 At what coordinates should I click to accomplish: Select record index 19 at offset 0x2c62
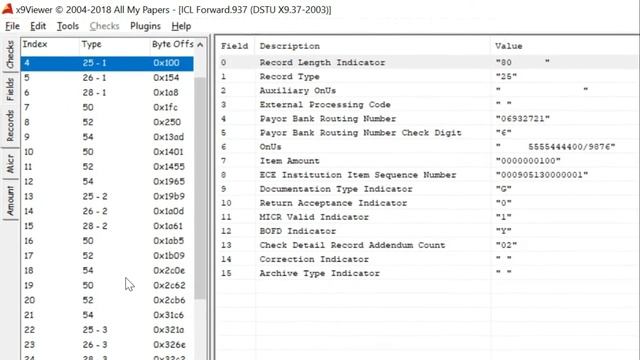coord(107,285)
